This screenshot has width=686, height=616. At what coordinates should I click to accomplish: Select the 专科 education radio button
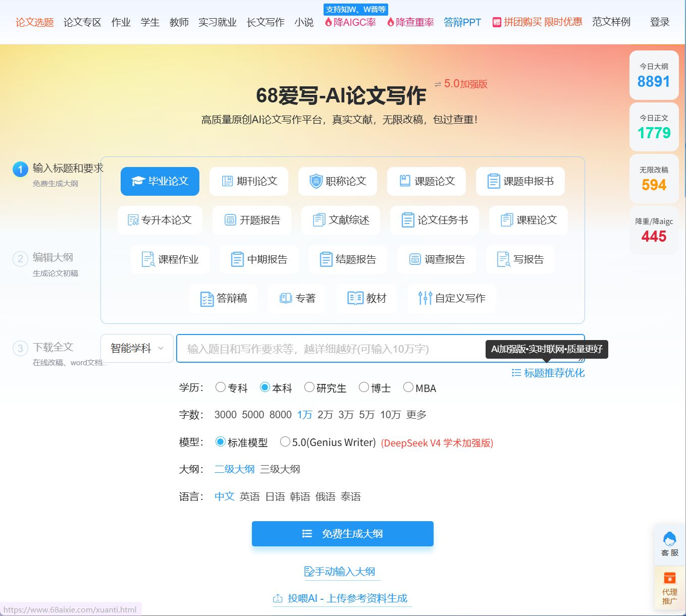[x=220, y=387]
